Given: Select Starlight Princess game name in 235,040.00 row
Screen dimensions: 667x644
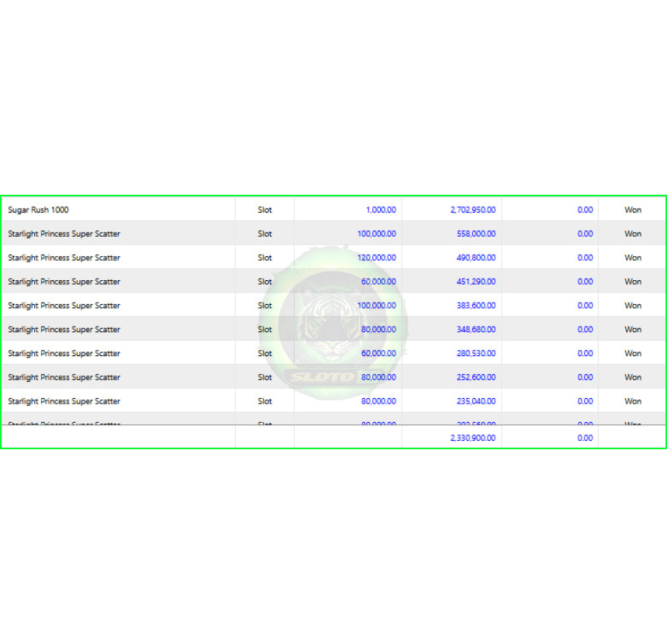Looking at the screenshot, I should [64, 400].
